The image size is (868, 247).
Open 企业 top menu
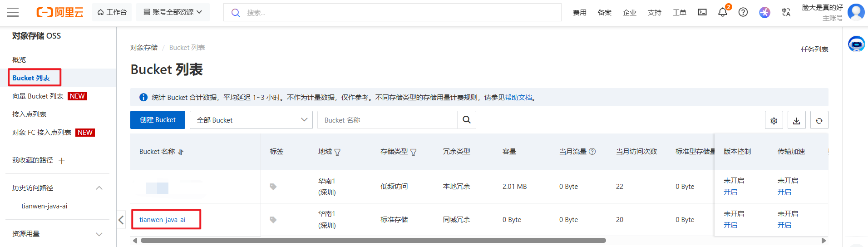630,13
